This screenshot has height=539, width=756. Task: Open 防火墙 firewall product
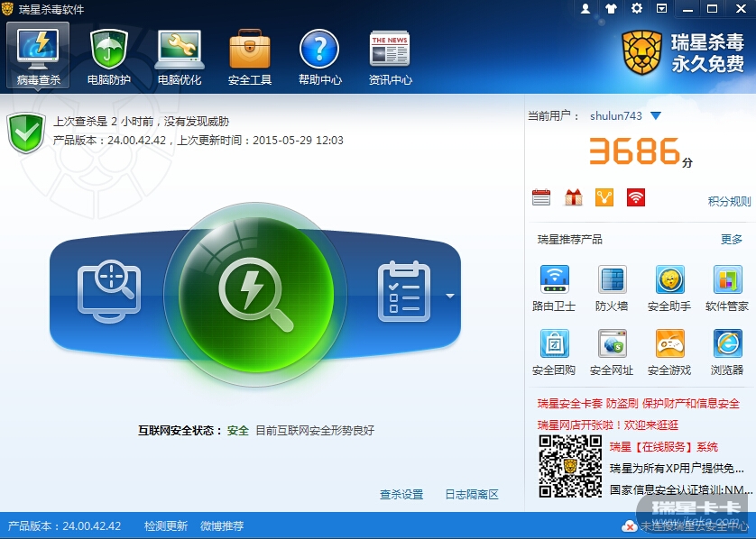coord(612,288)
